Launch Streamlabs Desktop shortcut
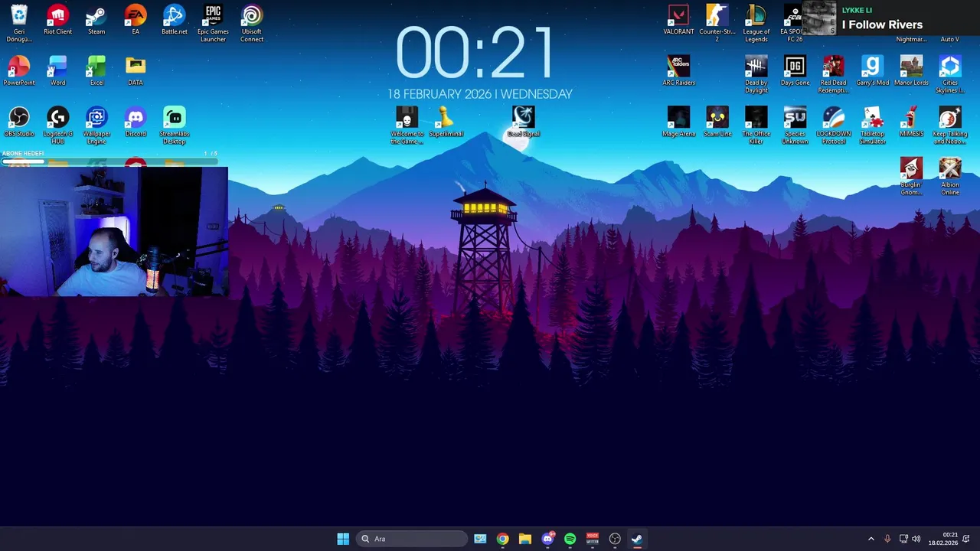Screen dimensions: 980x551 click(x=175, y=125)
